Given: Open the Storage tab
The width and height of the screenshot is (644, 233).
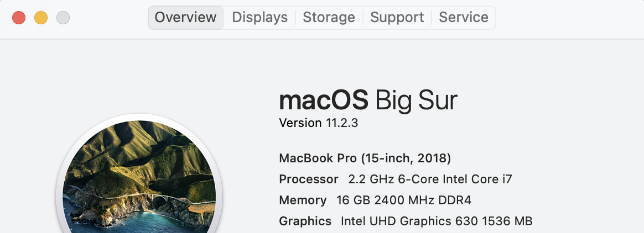Looking at the screenshot, I should [329, 17].
